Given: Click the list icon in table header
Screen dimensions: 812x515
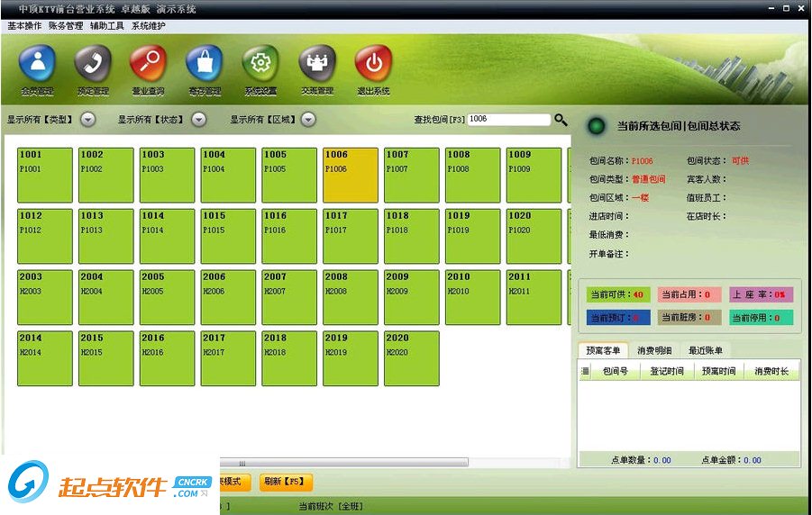Looking at the screenshot, I should click(585, 371).
